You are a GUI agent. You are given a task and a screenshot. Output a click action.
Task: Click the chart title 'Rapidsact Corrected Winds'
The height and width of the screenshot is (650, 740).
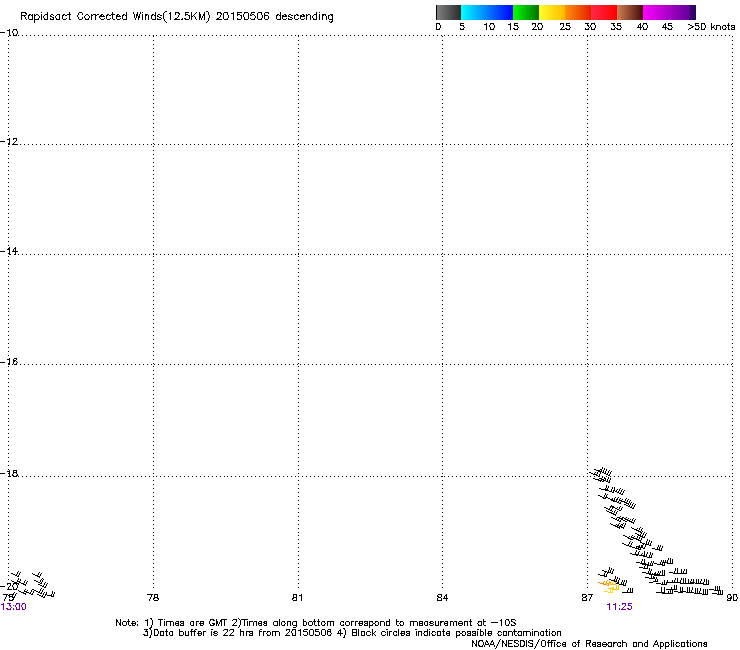(91, 17)
